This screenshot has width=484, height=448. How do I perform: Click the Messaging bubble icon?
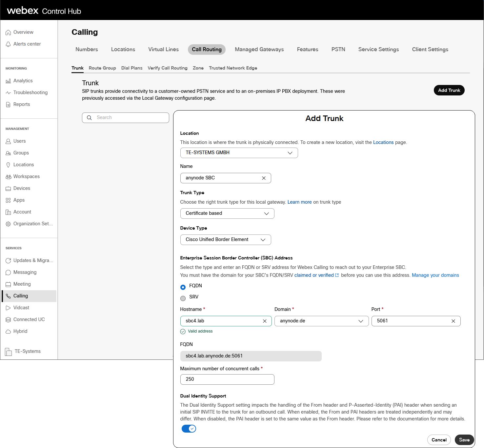[x=8, y=273]
